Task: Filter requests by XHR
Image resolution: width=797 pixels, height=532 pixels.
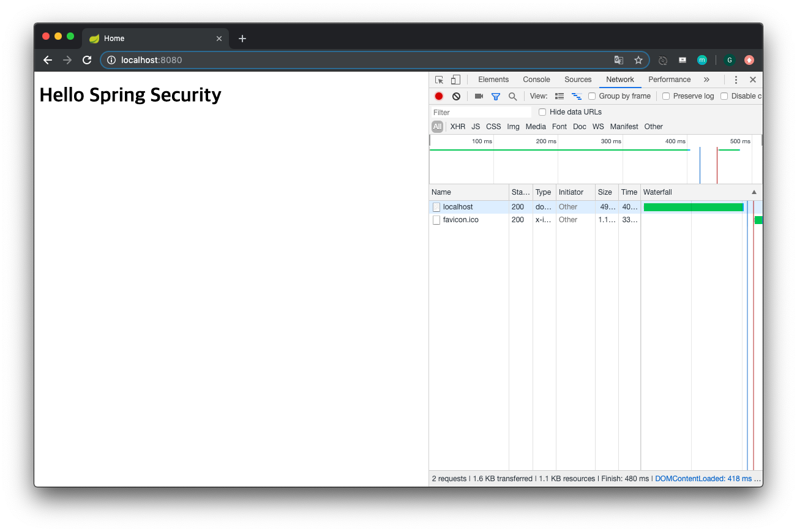Action: coord(458,127)
